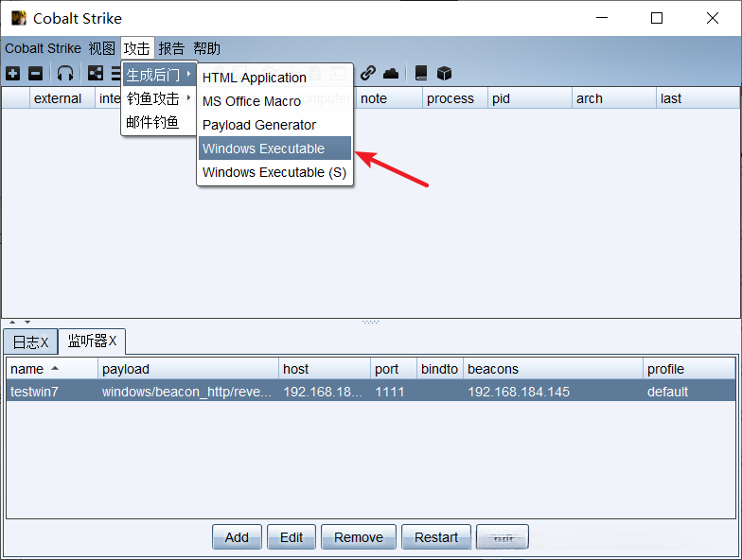Choose Payload Generator entry

274,125
